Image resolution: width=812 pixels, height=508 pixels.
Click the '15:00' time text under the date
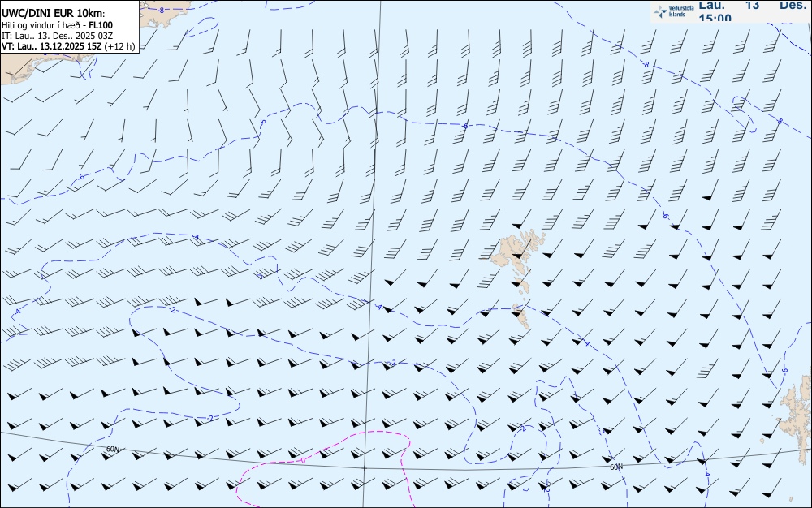[715, 18]
